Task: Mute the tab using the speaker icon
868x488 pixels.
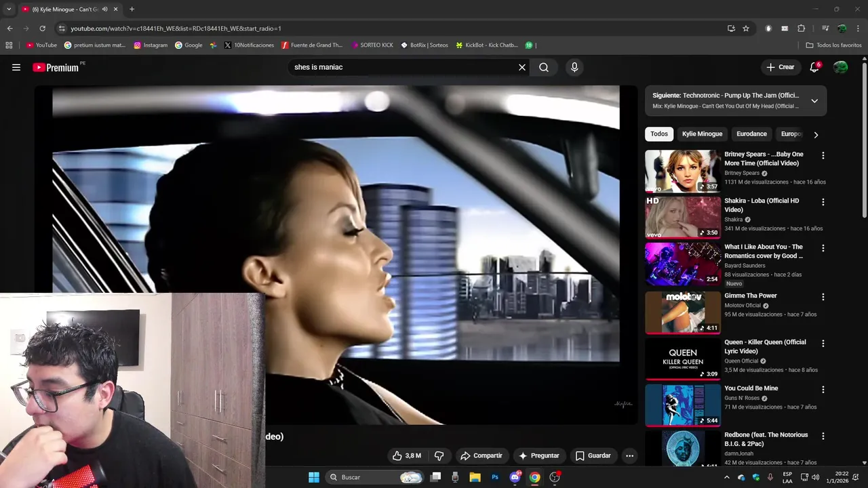Action: click(x=104, y=9)
